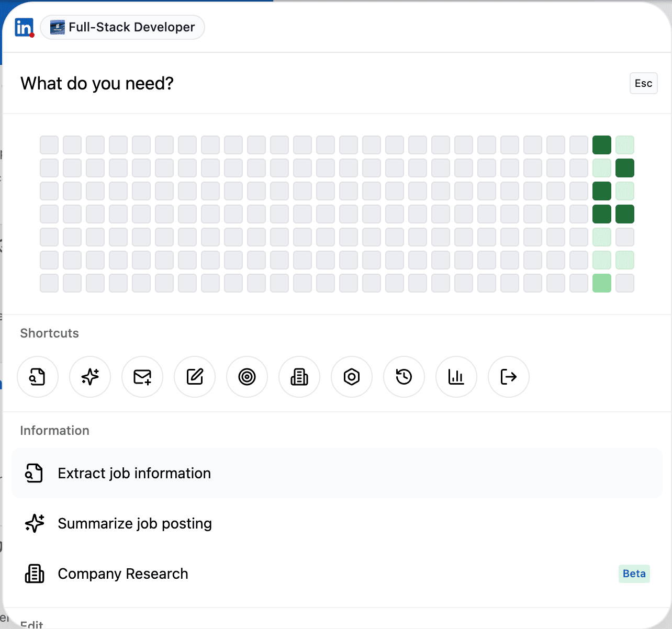Viewport: 672px width, 629px height.
Task: Click the building icon in the Shortcuts row
Action: point(299,377)
